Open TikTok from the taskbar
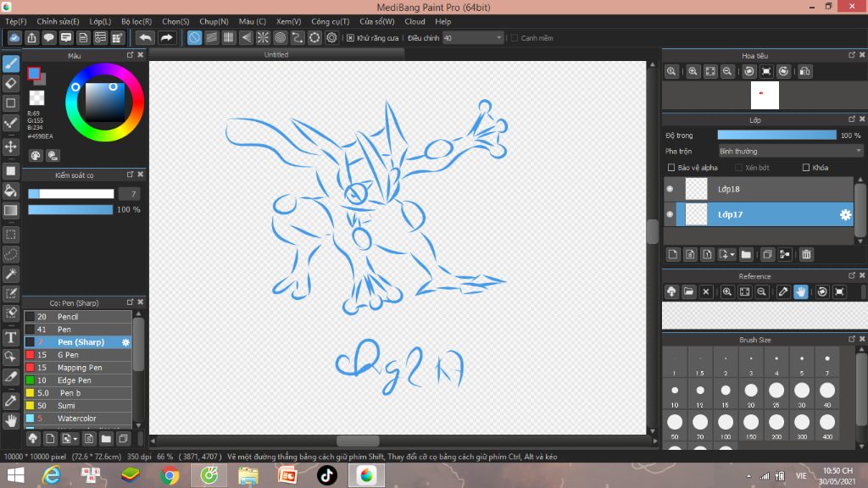The image size is (868, 488). point(326,475)
